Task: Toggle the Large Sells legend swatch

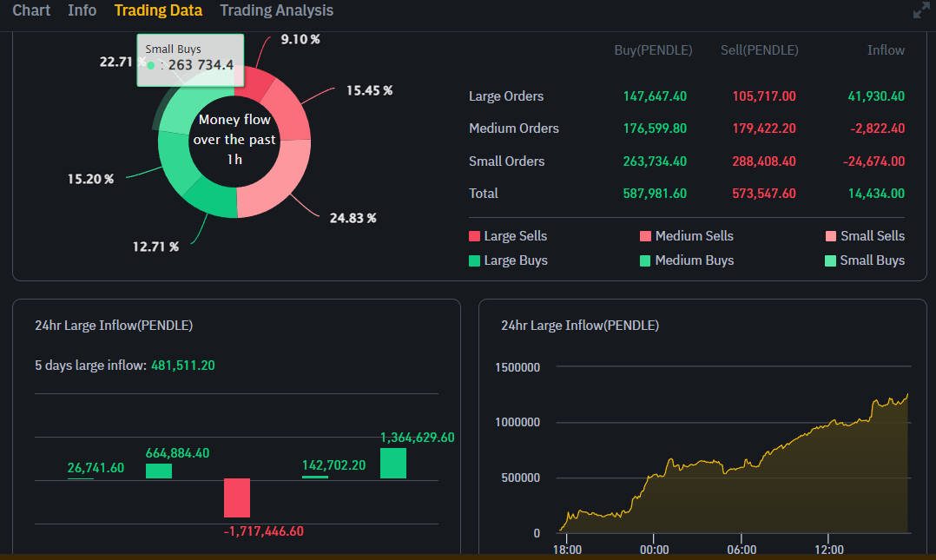Action: click(475, 236)
